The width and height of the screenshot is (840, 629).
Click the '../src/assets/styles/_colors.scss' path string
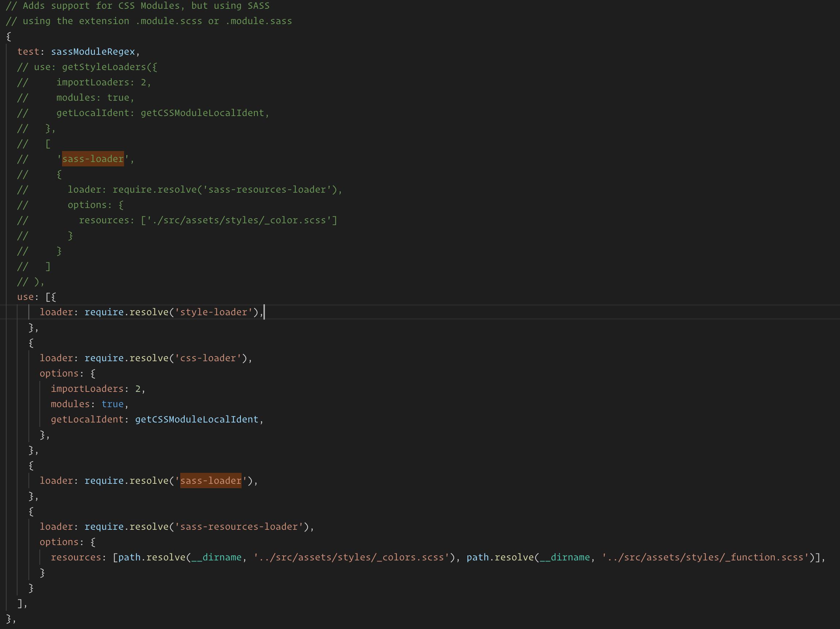352,557
